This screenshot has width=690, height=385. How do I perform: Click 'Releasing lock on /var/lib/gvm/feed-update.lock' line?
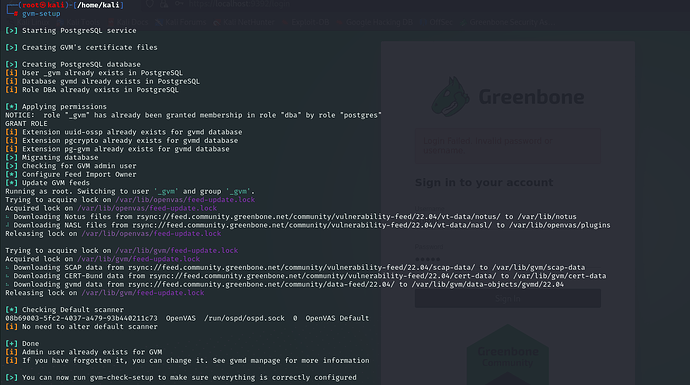105,293
